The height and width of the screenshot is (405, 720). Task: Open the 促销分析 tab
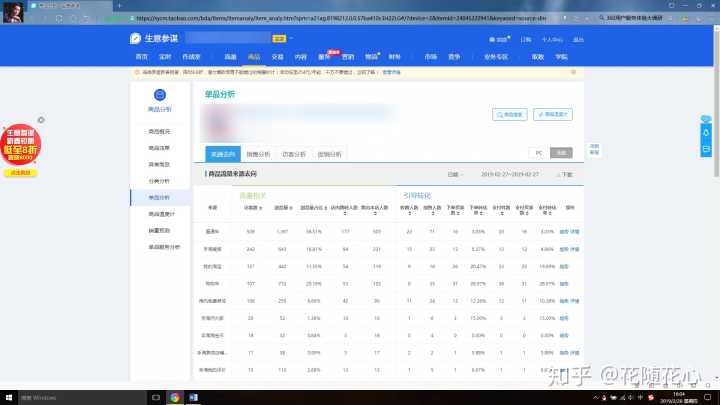tap(328, 154)
